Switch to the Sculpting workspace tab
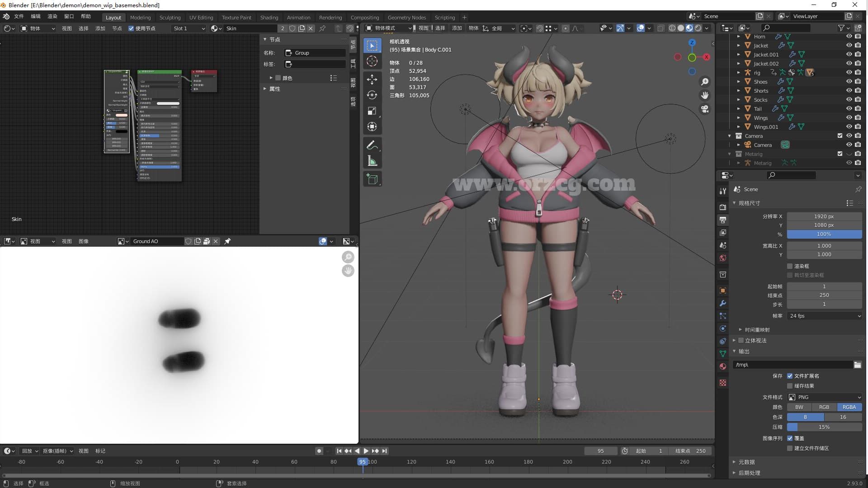 tap(170, 18)
